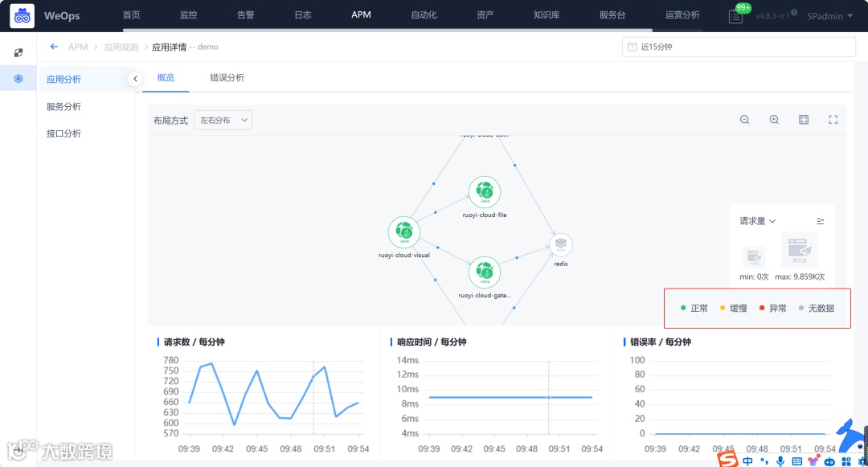Toggle 无数据 legend item

[817, 308]
